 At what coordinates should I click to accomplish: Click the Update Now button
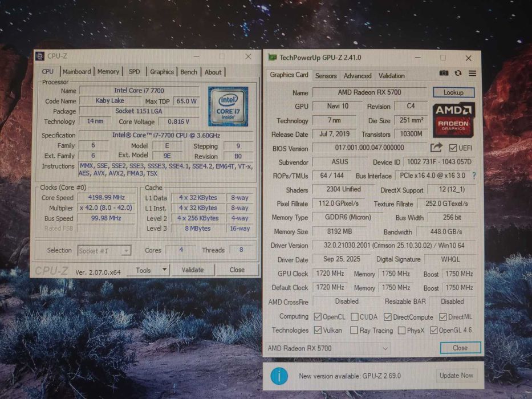[x=456, y=376]
